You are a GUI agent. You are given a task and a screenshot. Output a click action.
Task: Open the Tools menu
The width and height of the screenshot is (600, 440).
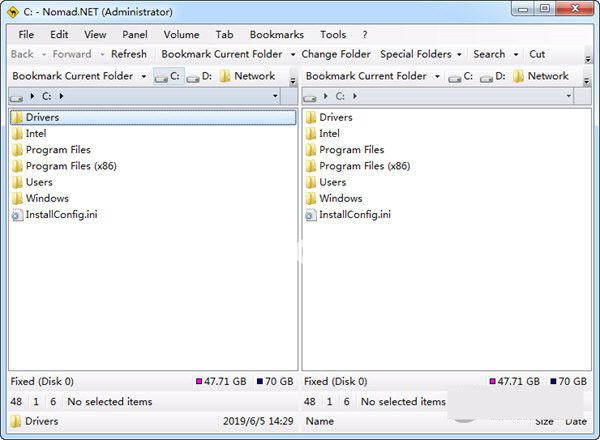333,34
